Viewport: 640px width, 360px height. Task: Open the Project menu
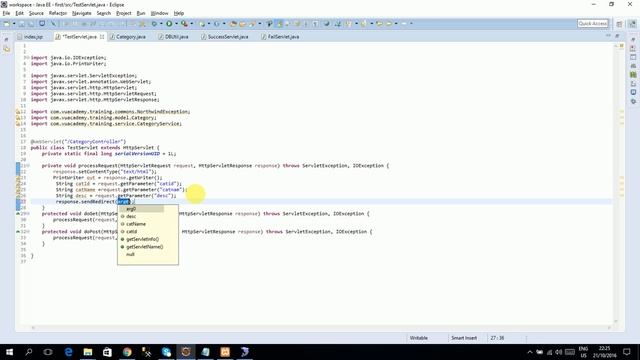click(124, 13)
